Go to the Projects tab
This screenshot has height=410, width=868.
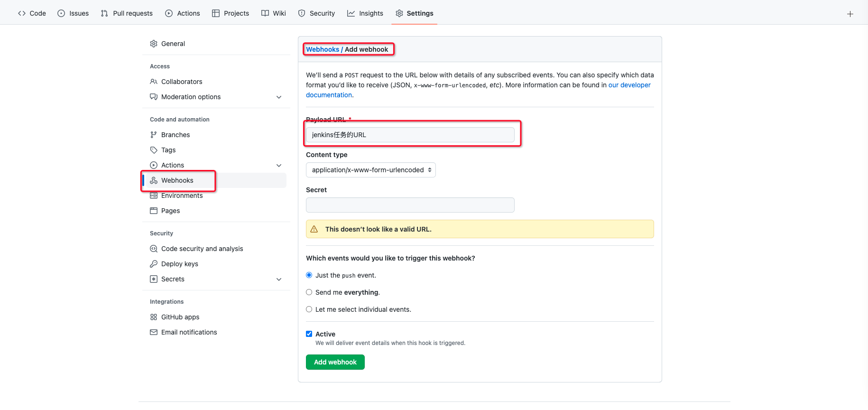pos(231,13)
